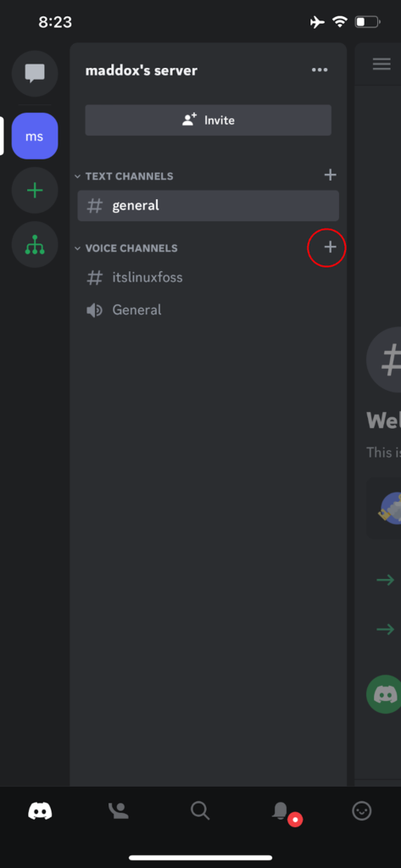Collapse the TEXT CHANNELS category
Image resolution: width=401 pixels, height=868 pixels.
[124, 176]
